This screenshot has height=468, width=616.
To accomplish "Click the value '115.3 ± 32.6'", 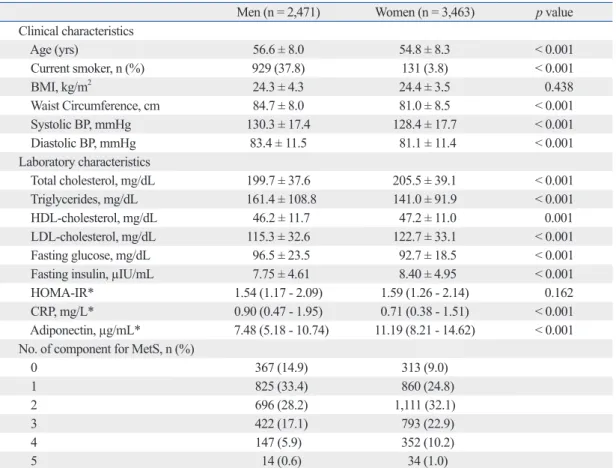I will [278, 237].
